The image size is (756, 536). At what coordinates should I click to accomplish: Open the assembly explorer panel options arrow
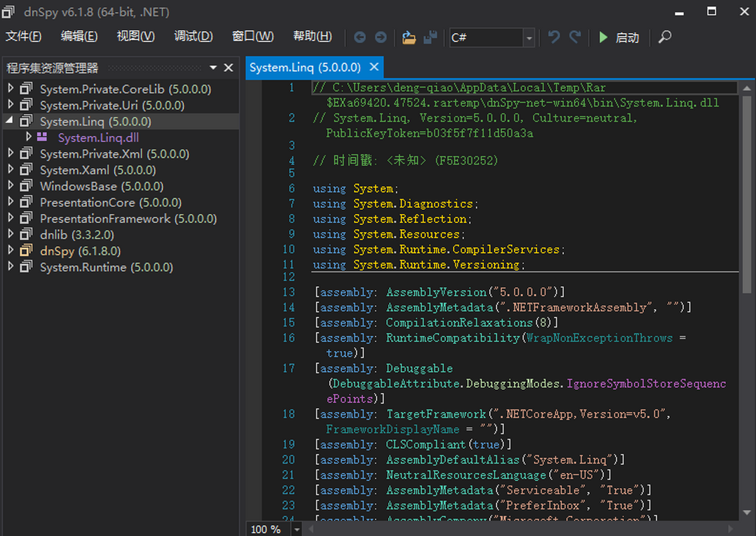[x=213, y=67]
